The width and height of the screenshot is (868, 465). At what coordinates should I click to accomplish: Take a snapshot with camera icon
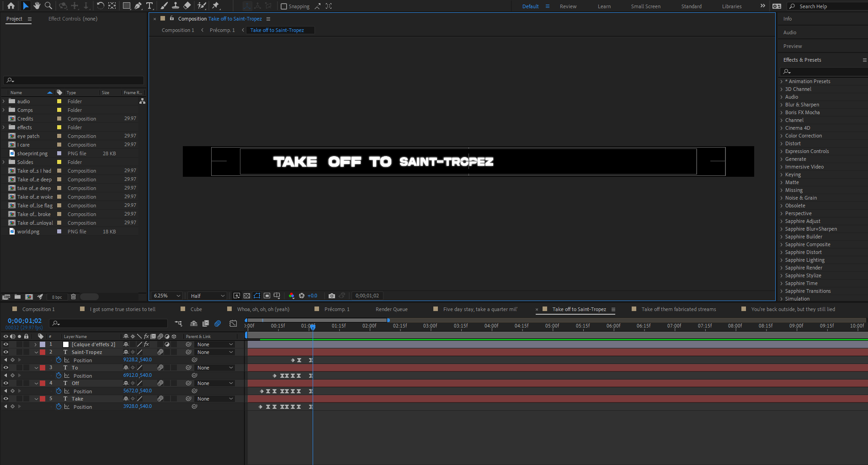click(x=332, y=296)
